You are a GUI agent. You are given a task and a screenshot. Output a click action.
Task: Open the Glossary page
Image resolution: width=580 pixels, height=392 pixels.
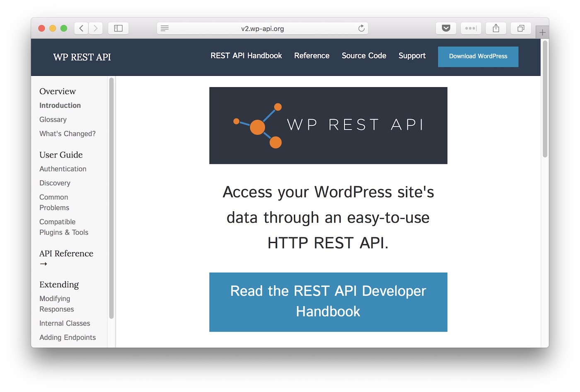(x=53, y=119)
